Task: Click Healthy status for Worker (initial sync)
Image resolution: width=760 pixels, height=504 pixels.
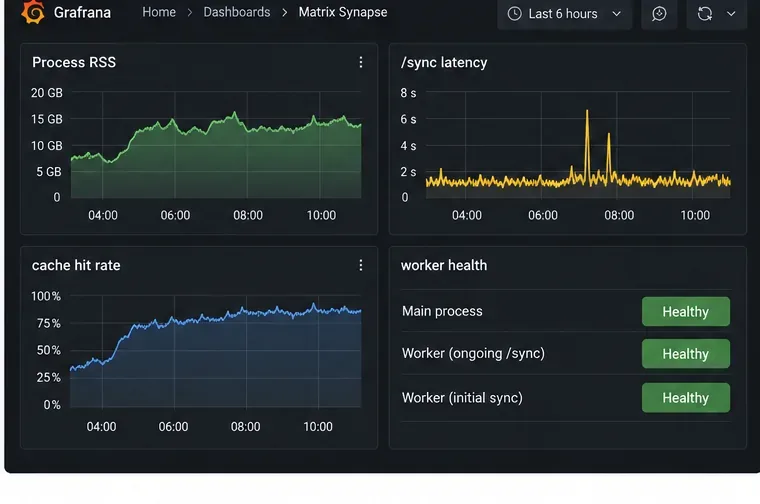Action: coord(685,398)
